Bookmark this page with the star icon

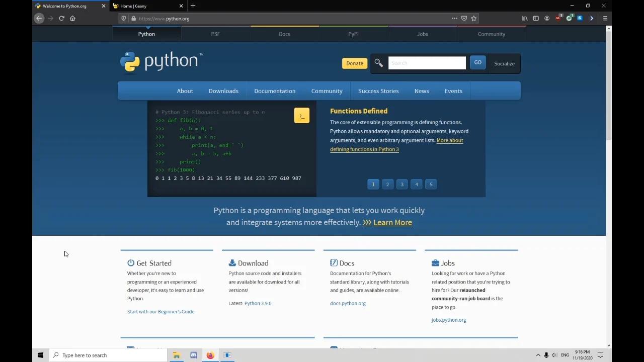(473, 18)
